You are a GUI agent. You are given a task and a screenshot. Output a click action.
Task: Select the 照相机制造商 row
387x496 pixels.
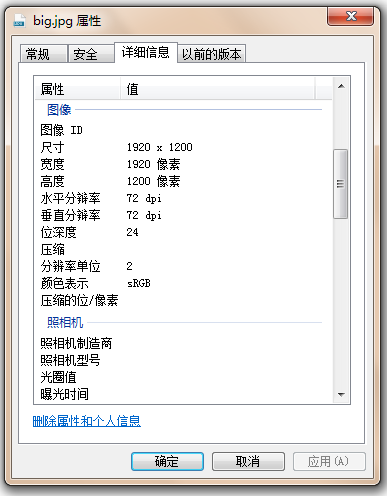pos(183,343)
